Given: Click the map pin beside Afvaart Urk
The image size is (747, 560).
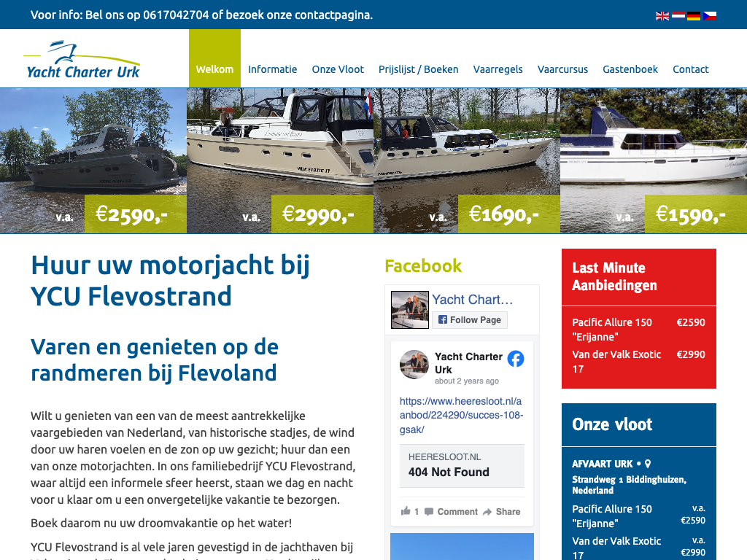Looking at the screenshot, I should pos(648,464).
